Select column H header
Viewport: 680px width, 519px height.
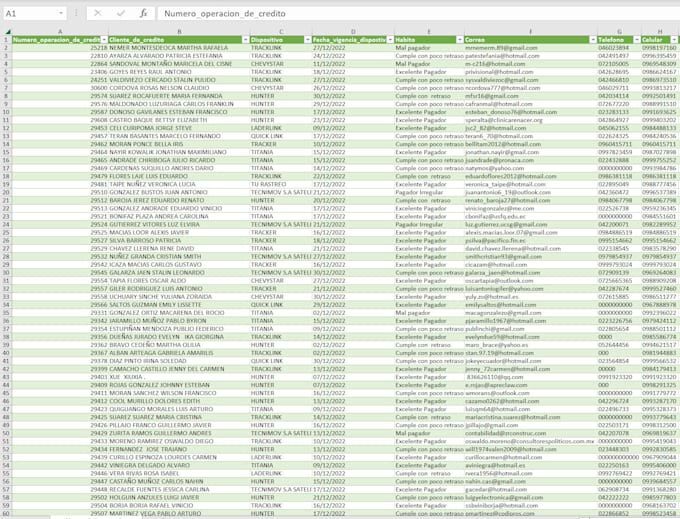pyautogui.click(x=660, y=32)
